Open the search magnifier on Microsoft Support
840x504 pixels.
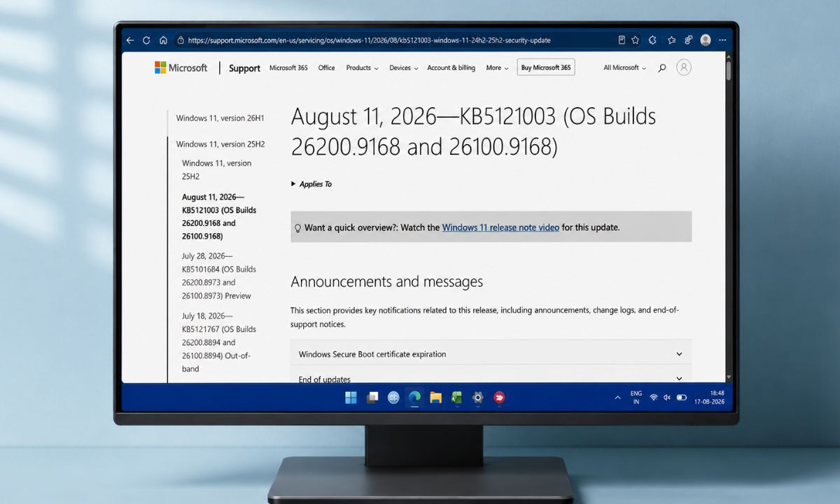(x=662, y=68)
